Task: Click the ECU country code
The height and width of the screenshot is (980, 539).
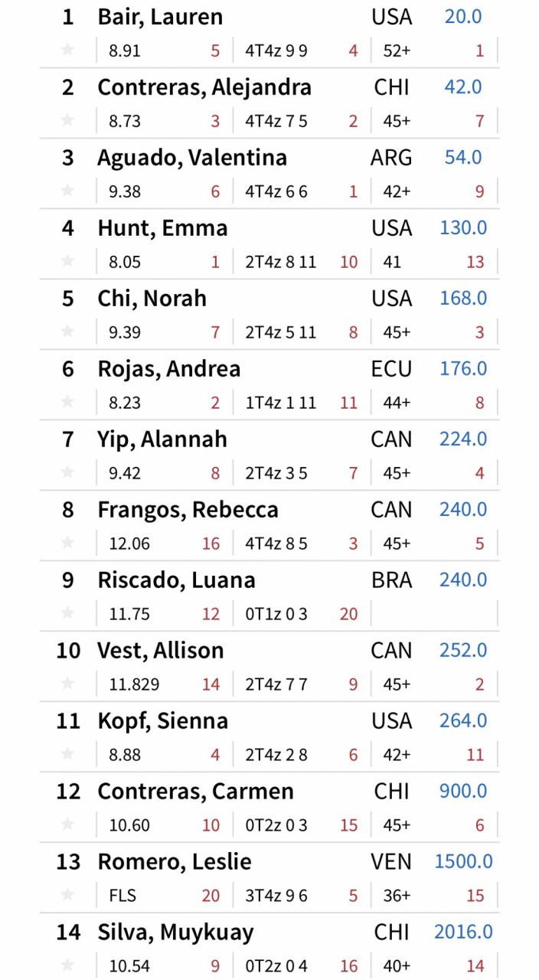Action: click(x=391, y=368)
